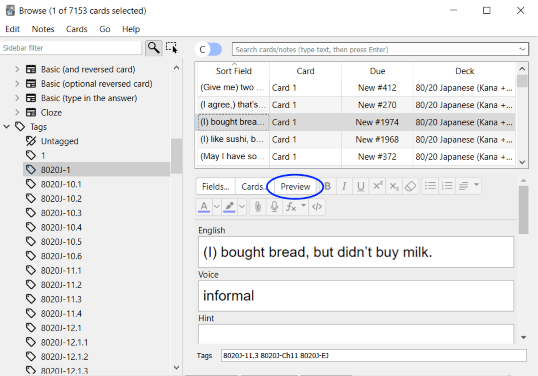The image size is (538, 376).
Task: Set text color with A icon
Action: point(204,207)
